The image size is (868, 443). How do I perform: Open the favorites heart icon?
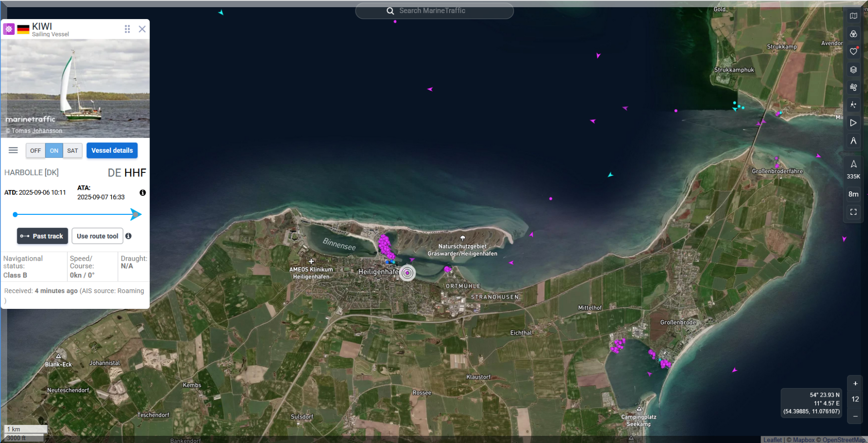click(x=853, y=52)
